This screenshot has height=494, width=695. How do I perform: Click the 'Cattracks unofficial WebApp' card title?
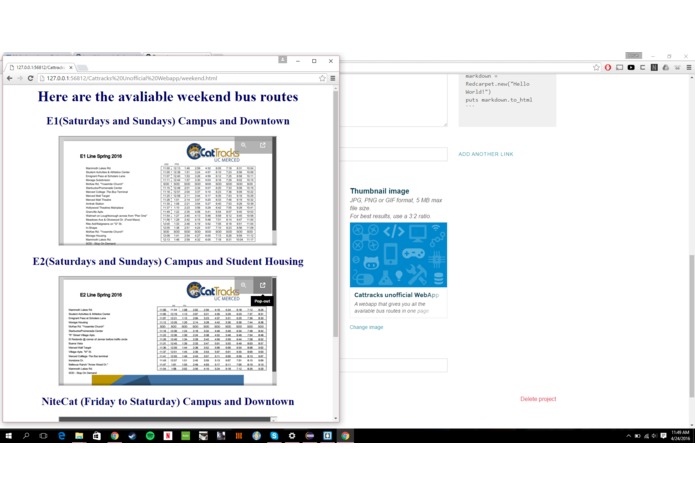click(396, 295)
